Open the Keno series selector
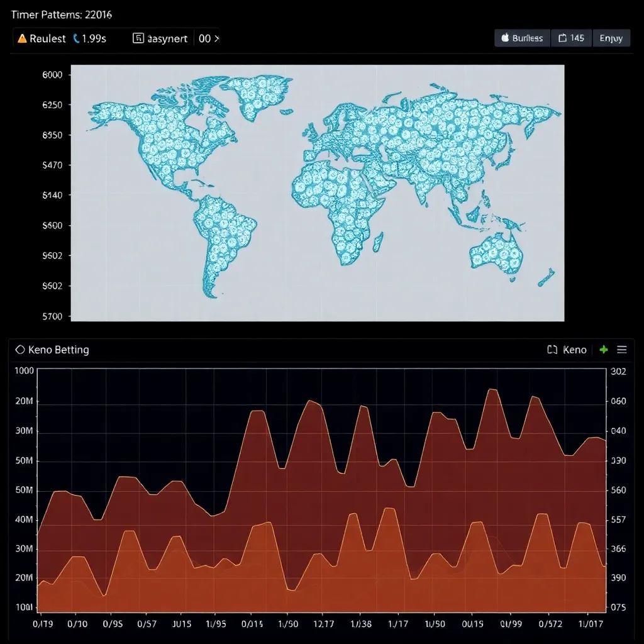 point(574,350)
